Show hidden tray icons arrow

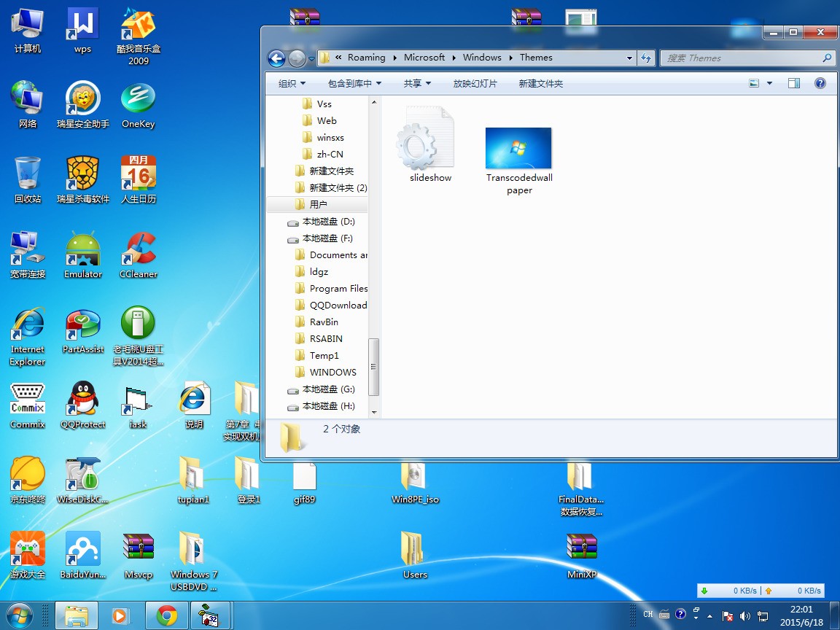709,616
